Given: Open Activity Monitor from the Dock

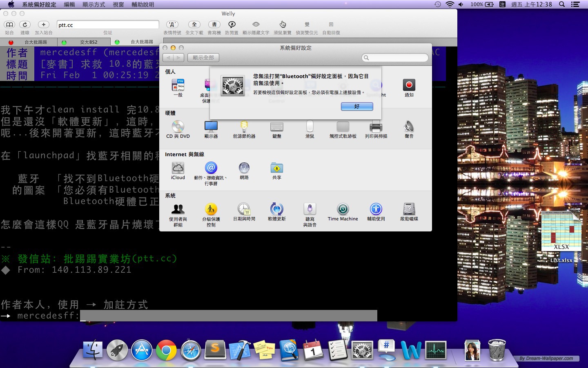Looking at the screenshot, I should point(436,350).
